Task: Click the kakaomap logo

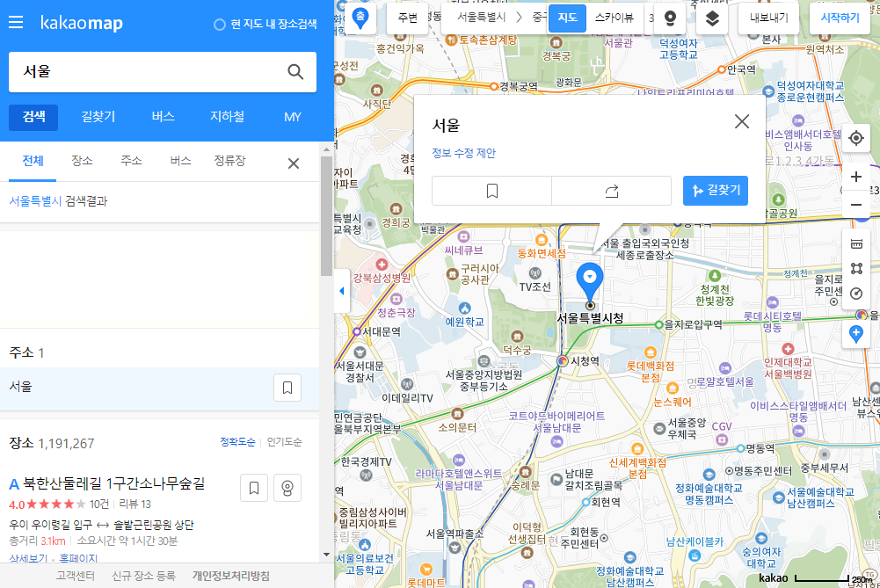Action: point(82,23)
